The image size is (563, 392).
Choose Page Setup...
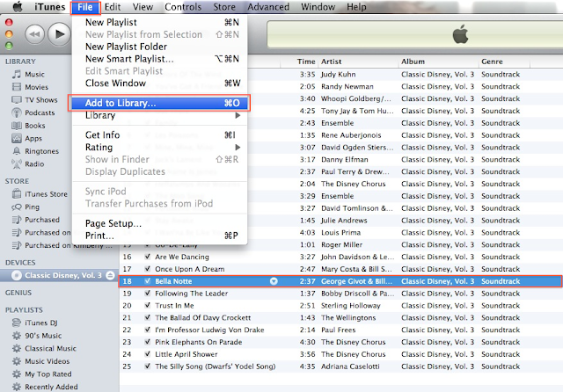(159, 223)
